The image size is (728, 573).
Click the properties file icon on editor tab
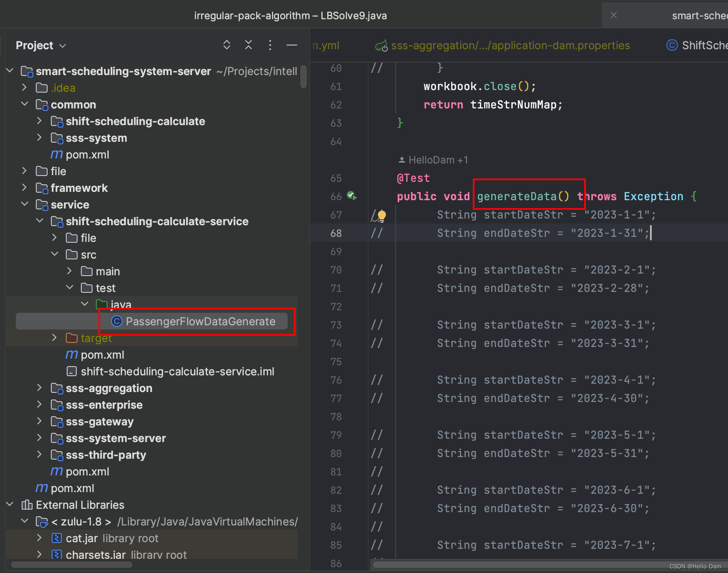pos(382,45)
